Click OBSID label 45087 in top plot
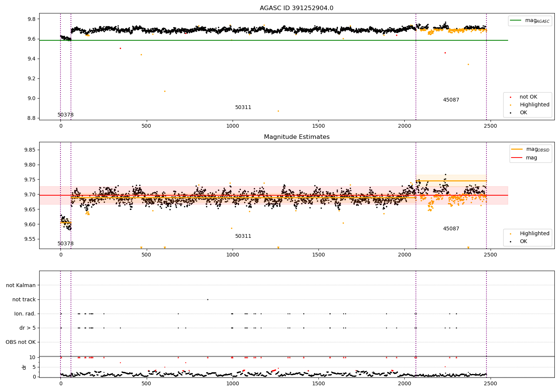Viewport: 560px width, 392px height. [451, 100]
